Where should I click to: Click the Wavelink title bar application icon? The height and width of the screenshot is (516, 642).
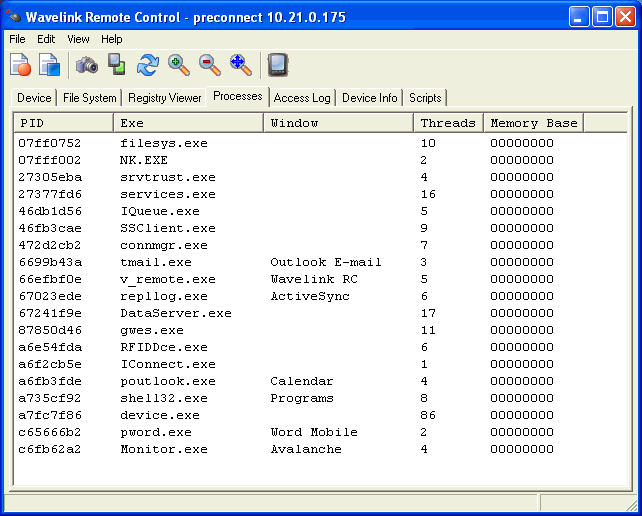14,17
